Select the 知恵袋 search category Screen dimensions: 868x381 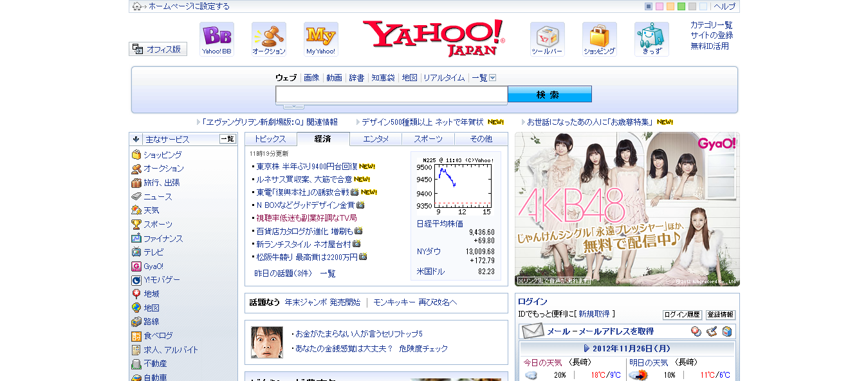pyautogui.click(x=383, y=78)
